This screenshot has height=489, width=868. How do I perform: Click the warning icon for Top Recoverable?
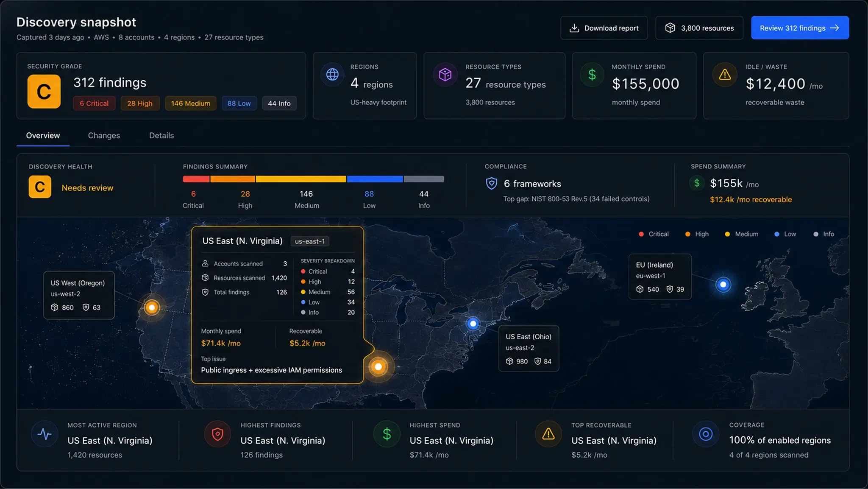(548, 434)
